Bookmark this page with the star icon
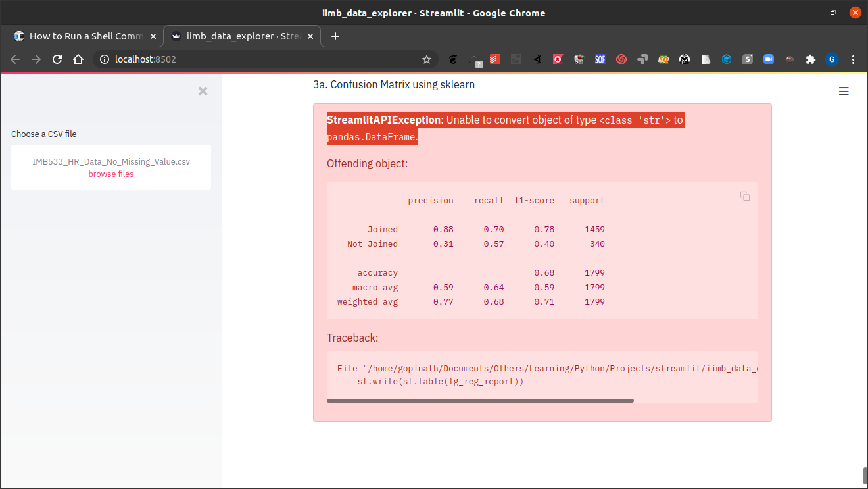868x489 pixels. [427, 59]
